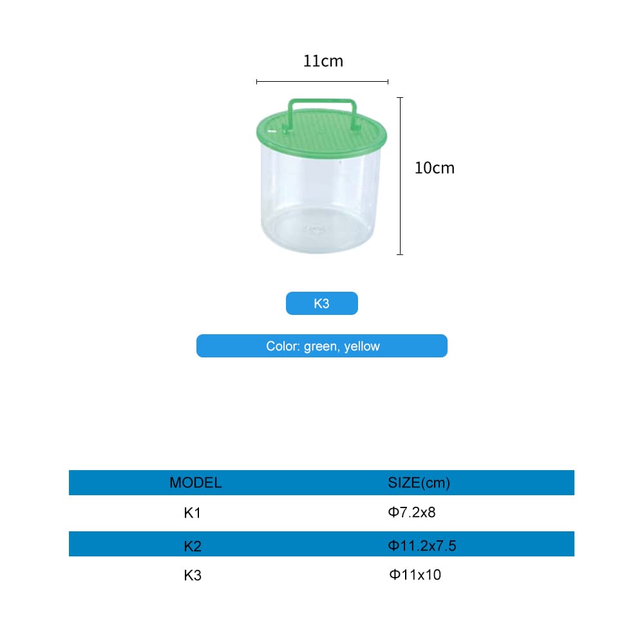This screenshot has width=644, height=644.
Task: Click the Color: green, yellow label
Action: (x=321, y=346)
